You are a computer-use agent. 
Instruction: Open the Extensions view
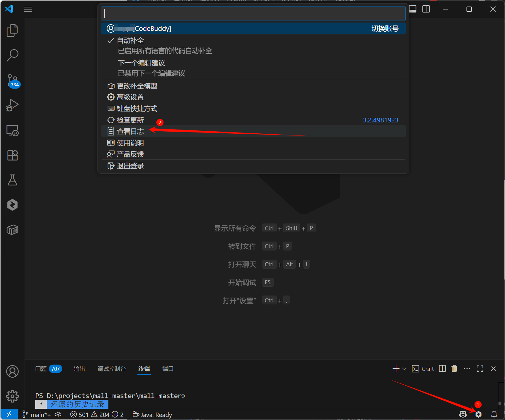coord(12,155)
